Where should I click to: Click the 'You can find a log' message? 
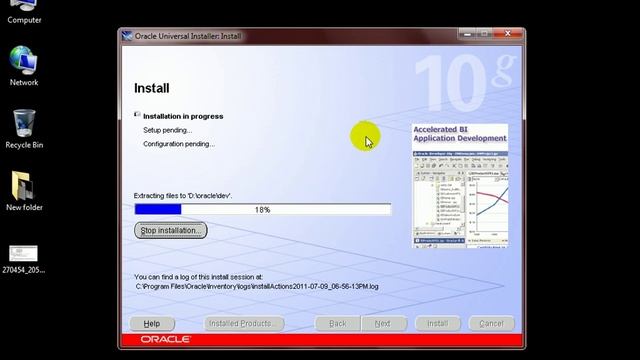point(199,277)
